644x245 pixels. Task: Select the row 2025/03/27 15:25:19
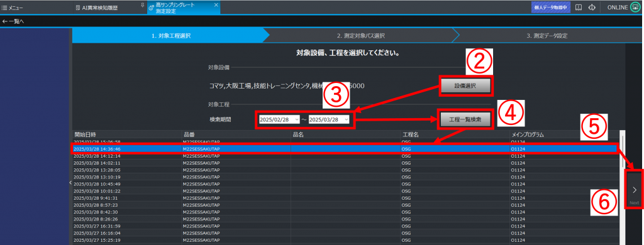(x=345, y=240)
